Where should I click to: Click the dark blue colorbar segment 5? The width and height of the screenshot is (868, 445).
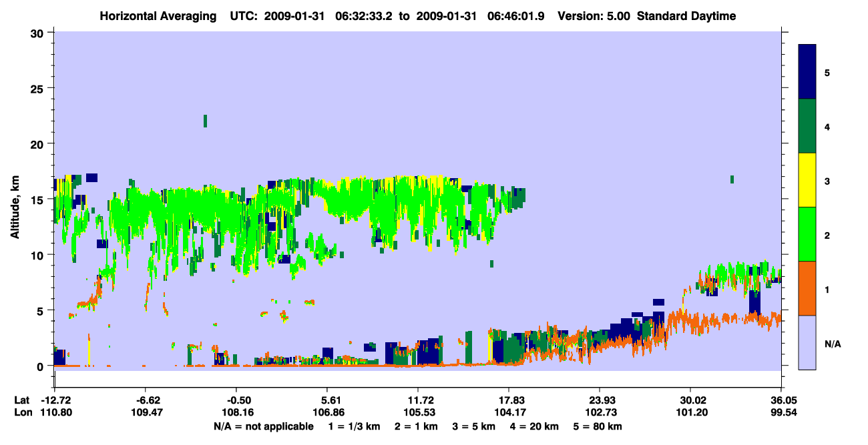[x=807, y=72]
